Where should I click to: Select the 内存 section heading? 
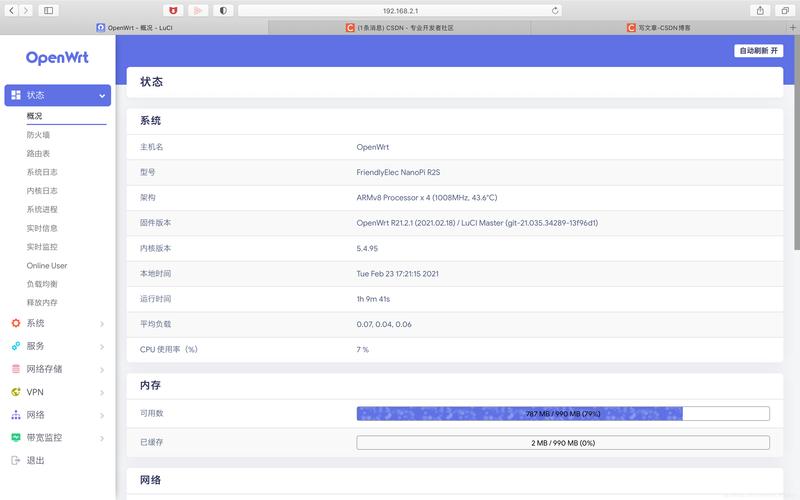[151, 385]
